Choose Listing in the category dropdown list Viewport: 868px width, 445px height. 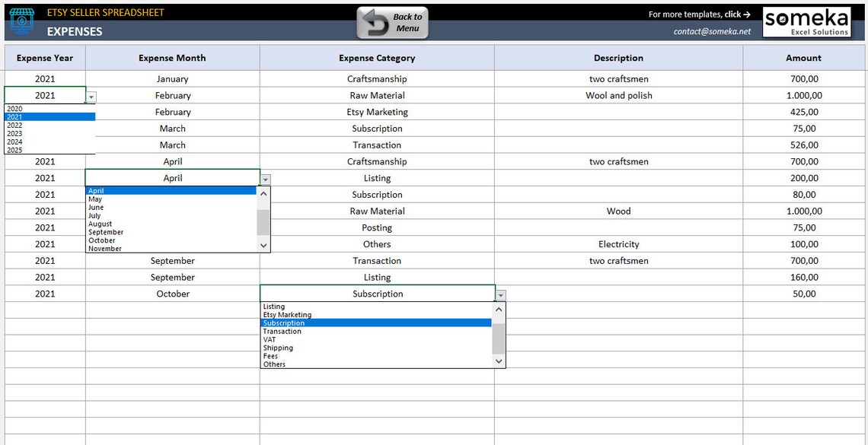(376, 307)
